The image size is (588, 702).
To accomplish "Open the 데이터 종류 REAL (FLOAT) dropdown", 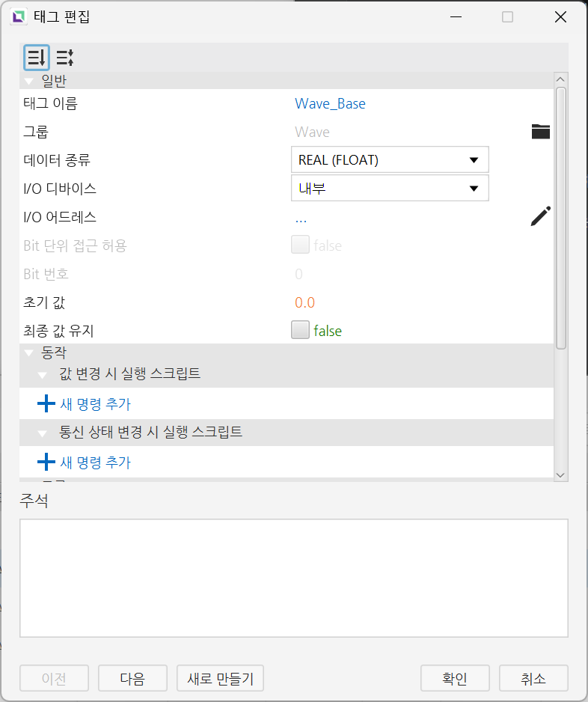I will pyautogui.click(x=390, y=159).
